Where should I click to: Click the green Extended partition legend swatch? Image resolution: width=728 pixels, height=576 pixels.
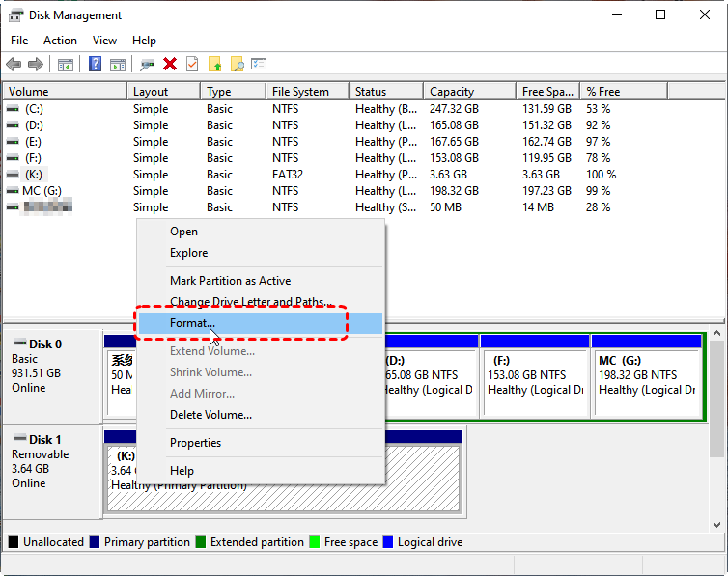tap(201, 541)
